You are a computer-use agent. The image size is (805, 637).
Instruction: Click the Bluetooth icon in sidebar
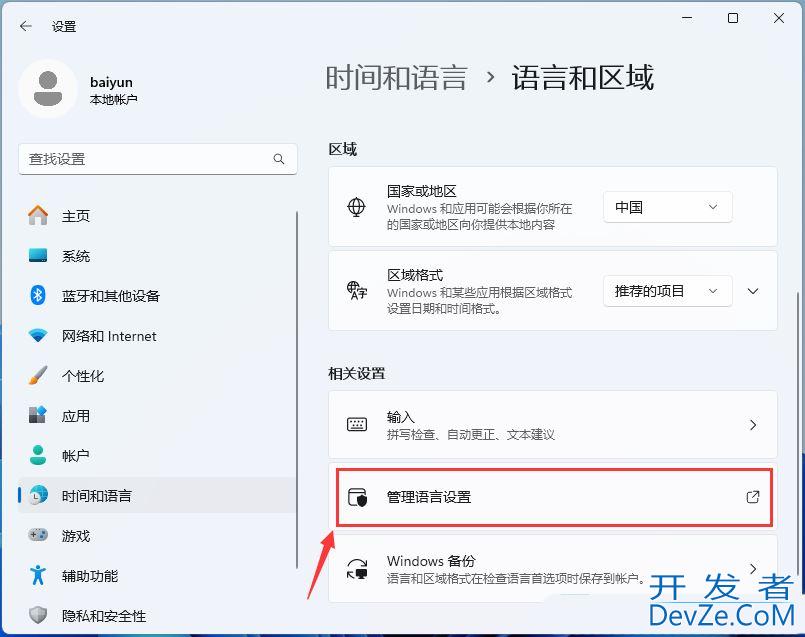coord(38,295)
